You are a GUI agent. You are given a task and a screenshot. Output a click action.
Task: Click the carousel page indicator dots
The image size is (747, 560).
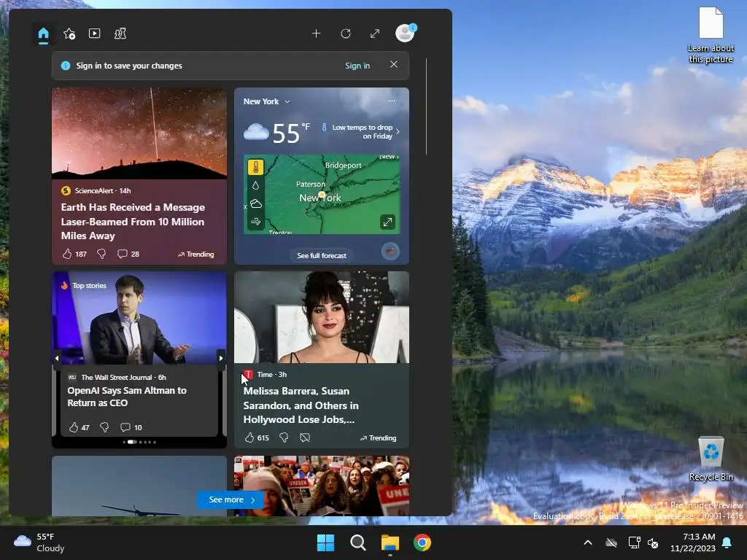(139, 442)
